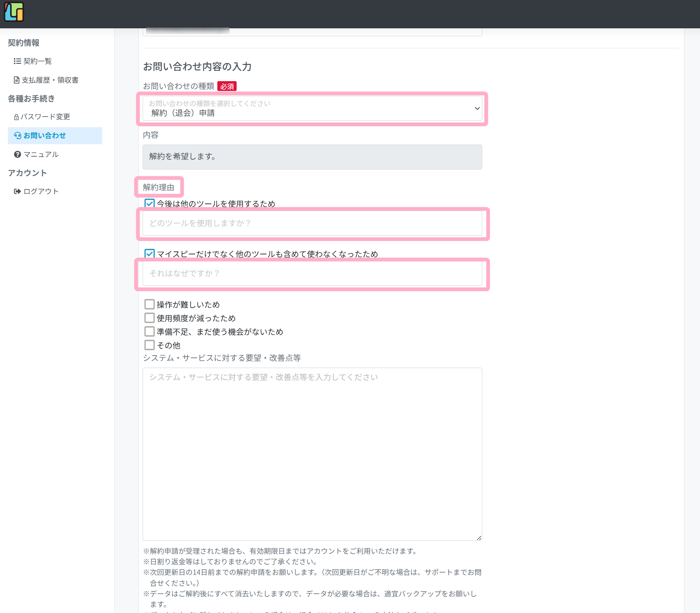Focus the どのツールを使用しますか？ text field
700x613 pixels.
[x=312, y=223]
